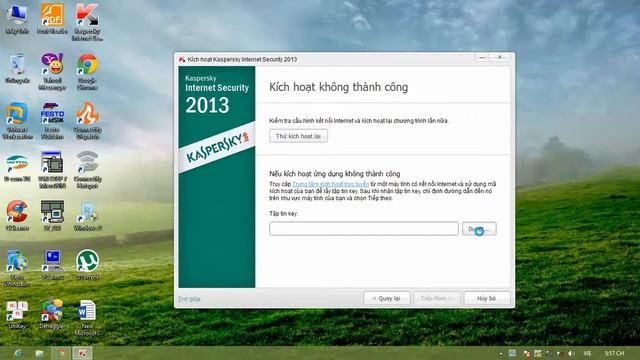640x360 pixels.
Task: Select the gray Connectify Hotspot desktop icon
Action: 87,170
